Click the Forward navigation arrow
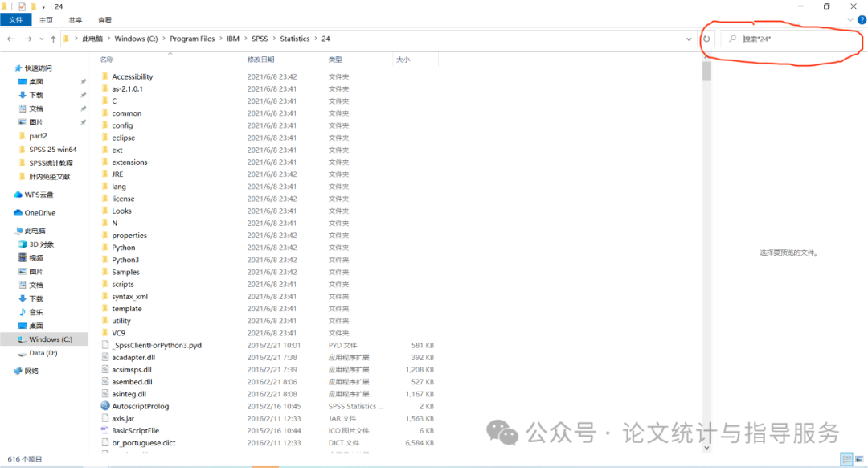This screenshot has width=868, height=468. click(x=28, y=39)
